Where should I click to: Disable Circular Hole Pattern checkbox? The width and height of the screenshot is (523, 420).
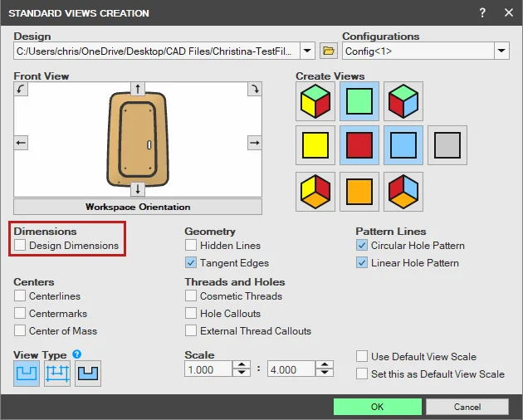362,245
